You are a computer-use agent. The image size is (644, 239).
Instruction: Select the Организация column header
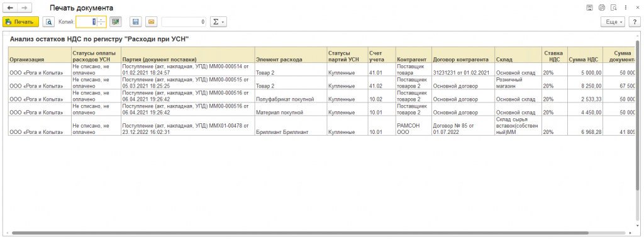click(x=40, y=55)
